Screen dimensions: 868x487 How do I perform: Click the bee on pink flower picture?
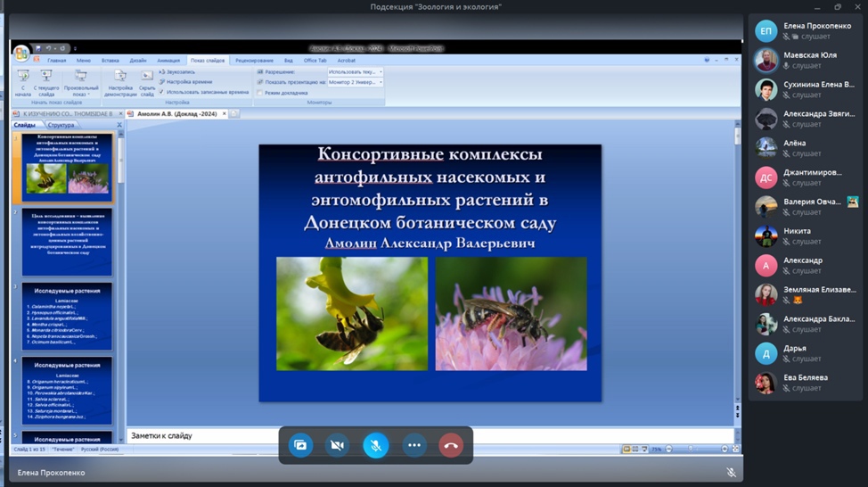click(x=511, y=314)
